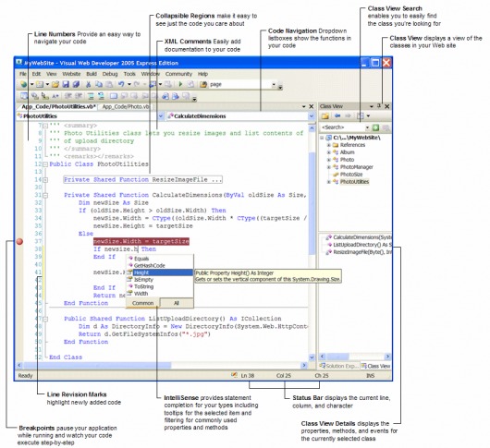Expand the collapsed ResizeImageFile region on line 14
Screen dimensions: 490x448
(x=45, y=180)
